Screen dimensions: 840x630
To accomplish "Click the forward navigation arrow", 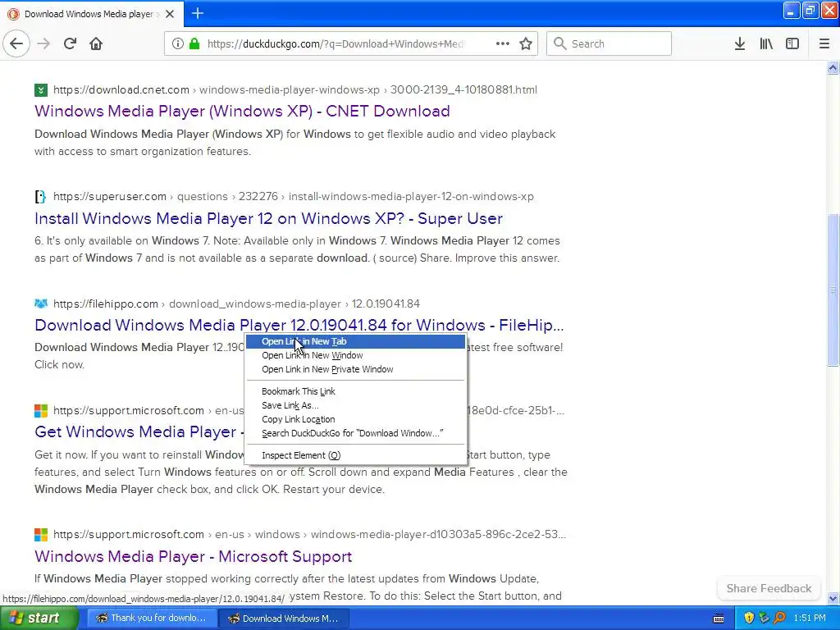I will [43, 43].
